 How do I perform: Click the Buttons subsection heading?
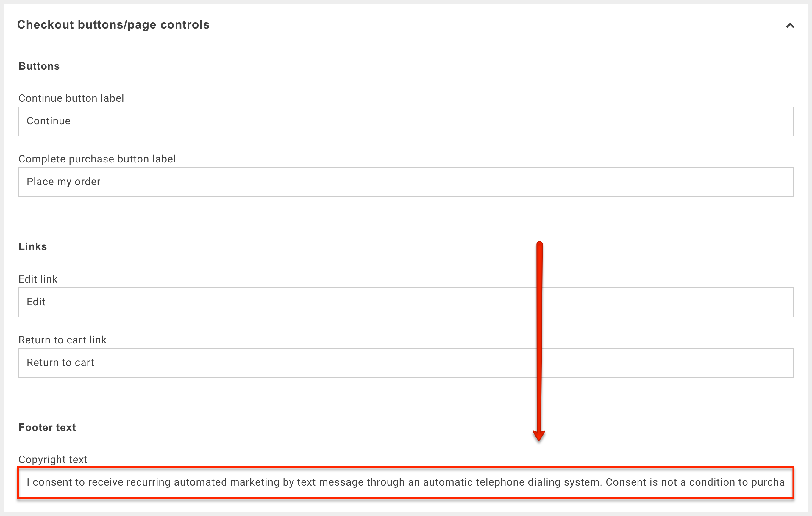(x=39, y=66)
